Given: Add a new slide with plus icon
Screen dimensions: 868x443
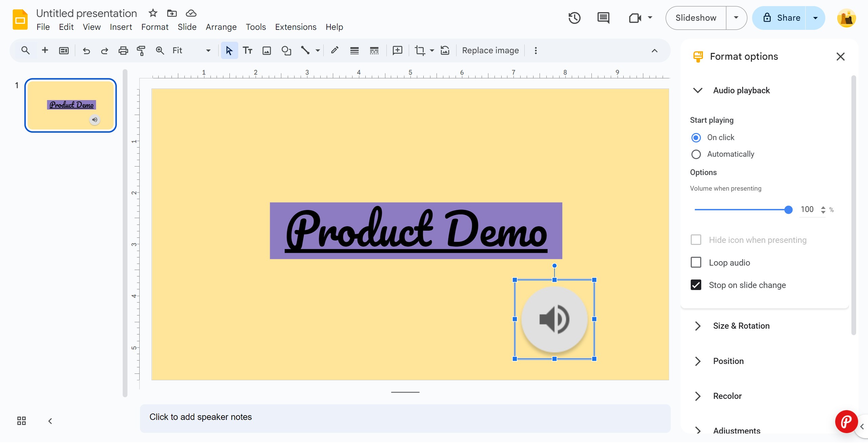Looking at the screenshot, I should point(45,51).
